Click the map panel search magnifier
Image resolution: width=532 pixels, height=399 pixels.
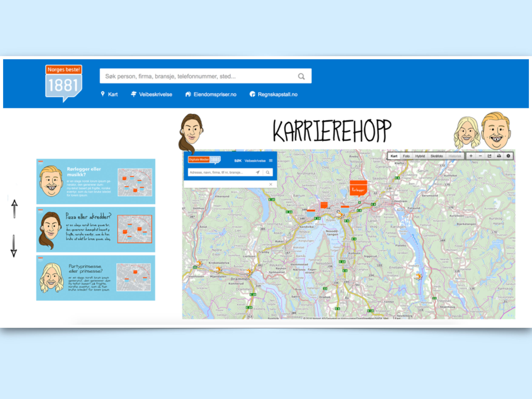tap(268, 172)
